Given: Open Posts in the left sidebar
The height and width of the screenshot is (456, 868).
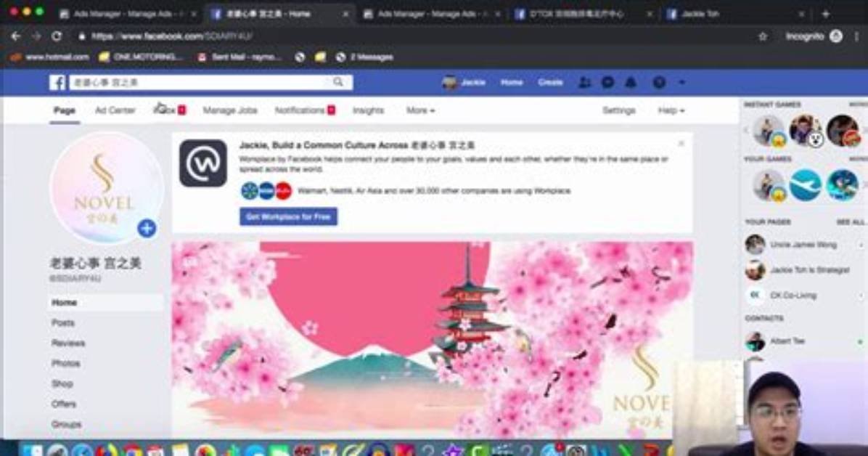Looking at the screenshot, I should click(63, 322).
